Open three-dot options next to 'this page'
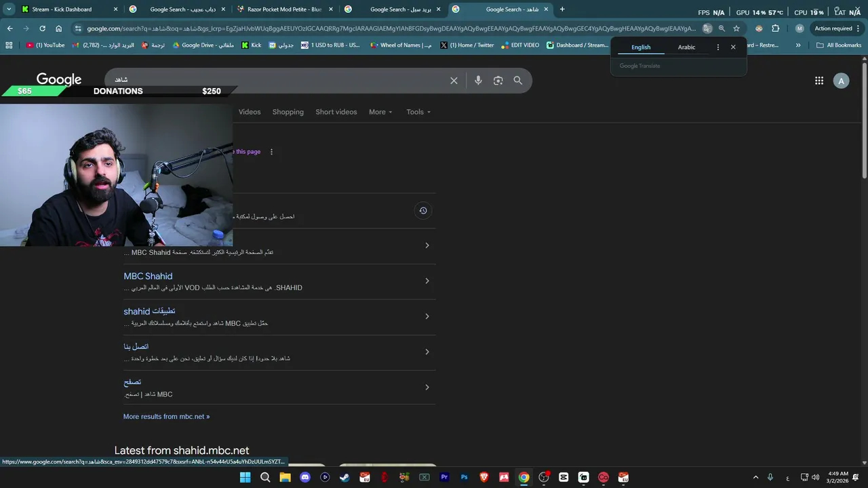Screen dimensions: 868x488 point(271,152)
